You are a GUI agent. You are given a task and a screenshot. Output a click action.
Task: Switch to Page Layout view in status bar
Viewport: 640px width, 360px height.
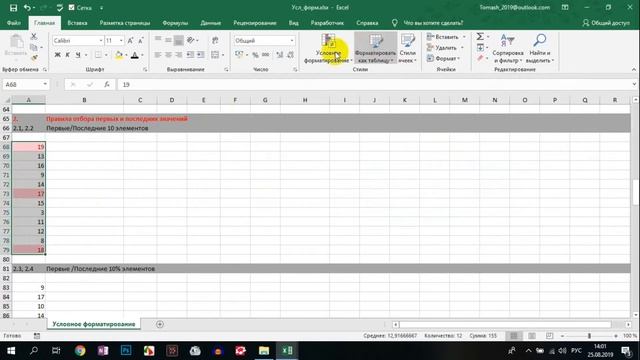(x=532, y=336)
